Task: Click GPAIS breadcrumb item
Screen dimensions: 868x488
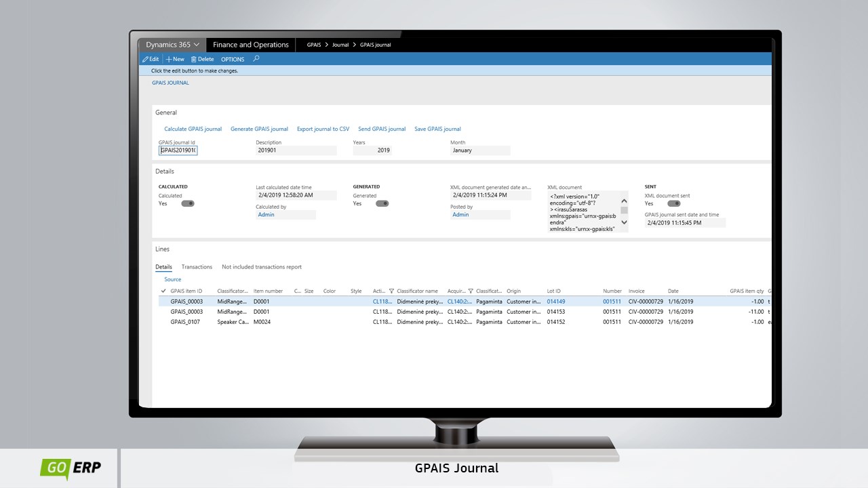Action: click(313, 45)
